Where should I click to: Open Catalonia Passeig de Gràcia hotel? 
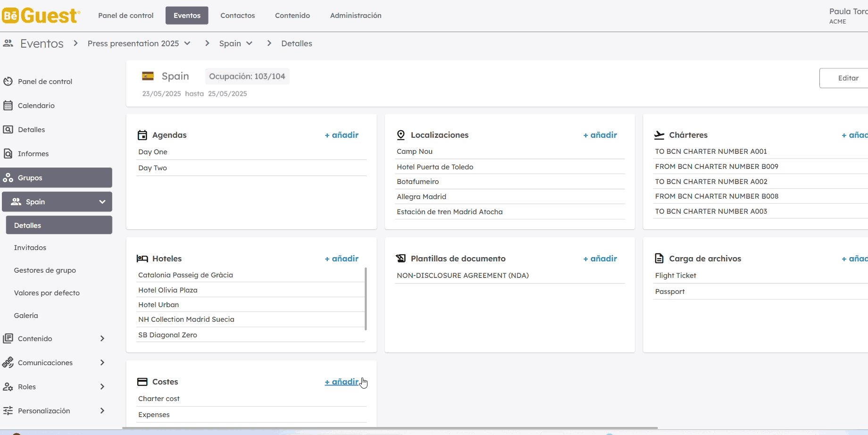click(250, 275)
